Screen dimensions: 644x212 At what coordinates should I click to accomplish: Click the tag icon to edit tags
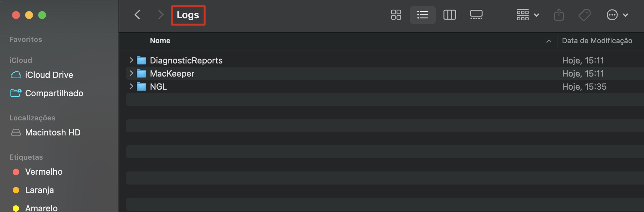(584, 15)
